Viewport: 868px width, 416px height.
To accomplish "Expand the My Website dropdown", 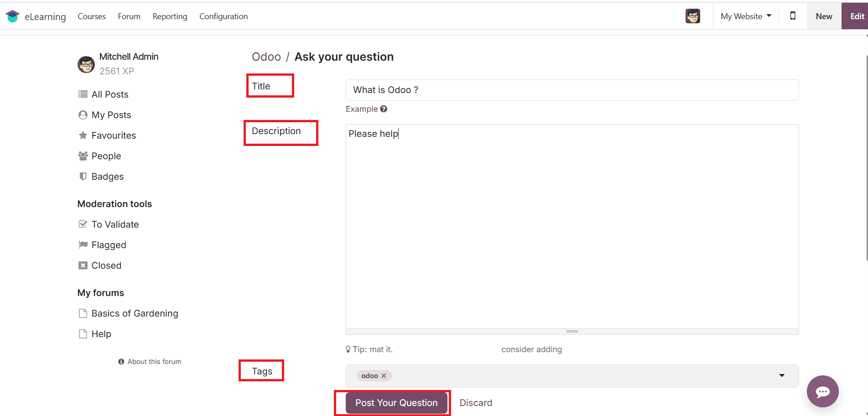I will [746, 16].
